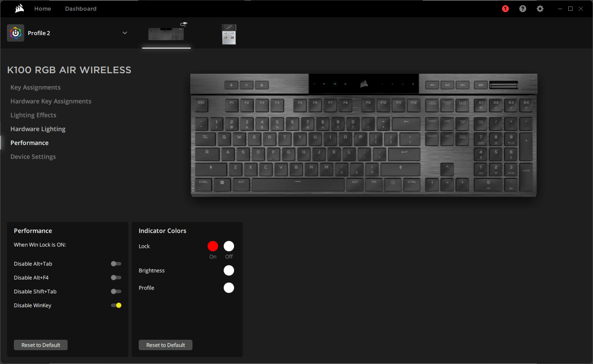Enable Disable Shift+Tab toggle
This screenshot has height=364, width=593.
coord(116,291)
